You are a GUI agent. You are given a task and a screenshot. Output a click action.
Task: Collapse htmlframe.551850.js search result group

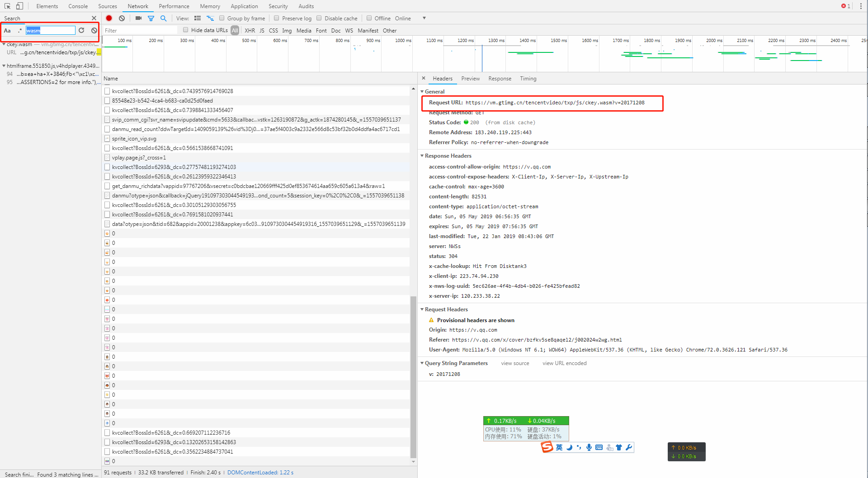coord(4,66)
